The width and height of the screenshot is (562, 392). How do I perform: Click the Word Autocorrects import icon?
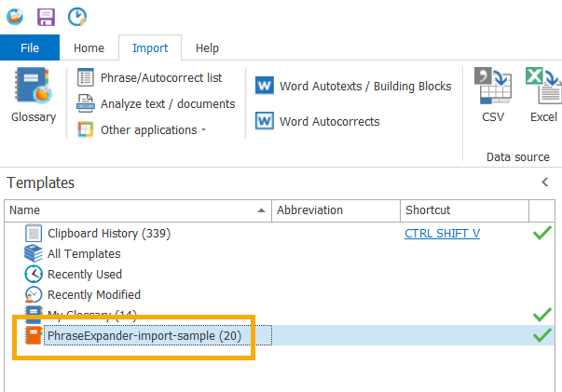pyautogui.click(x=265, y=121)
